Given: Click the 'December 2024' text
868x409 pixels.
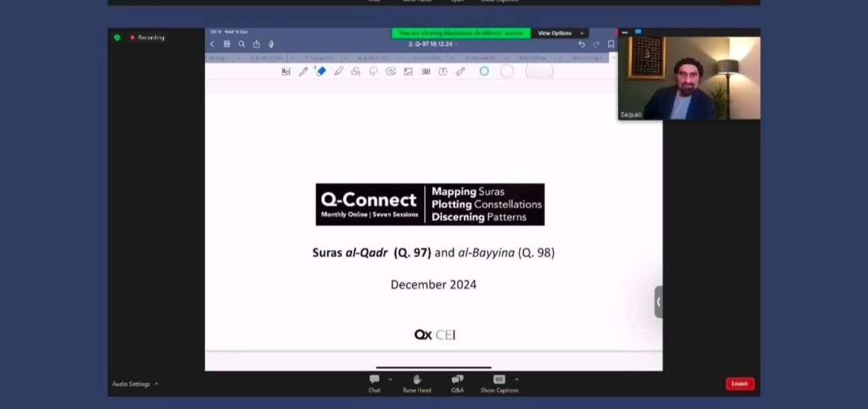Looking at the screenshot, I should click(x=433, y=285).
